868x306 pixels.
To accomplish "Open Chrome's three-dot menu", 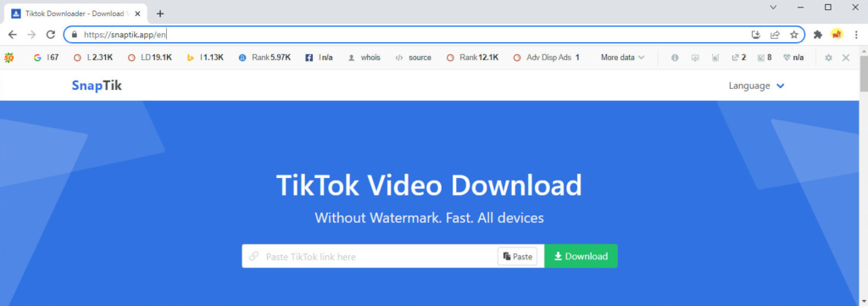I will [x=856, y=34].
